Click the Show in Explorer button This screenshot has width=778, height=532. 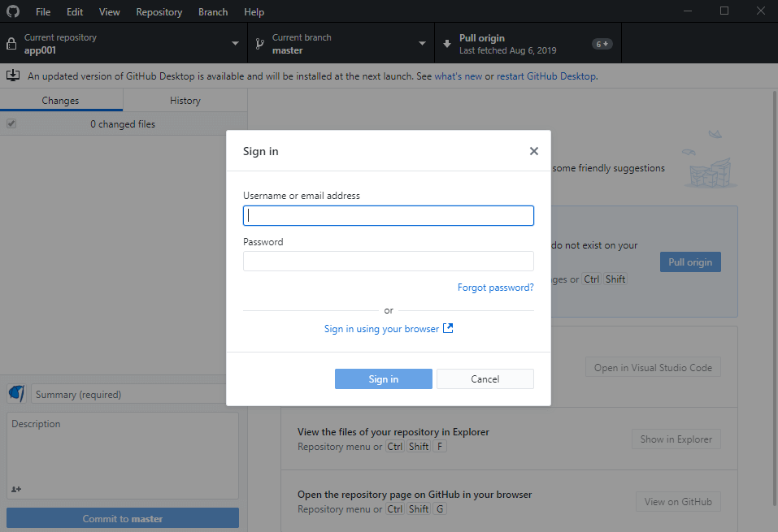pos(676,439)
